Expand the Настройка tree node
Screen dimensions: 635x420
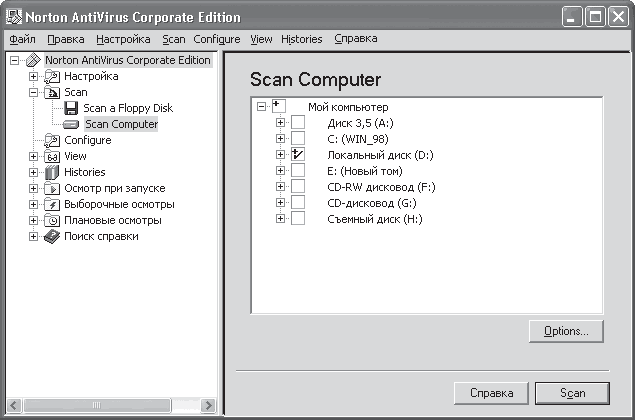[x=34, y=76]
